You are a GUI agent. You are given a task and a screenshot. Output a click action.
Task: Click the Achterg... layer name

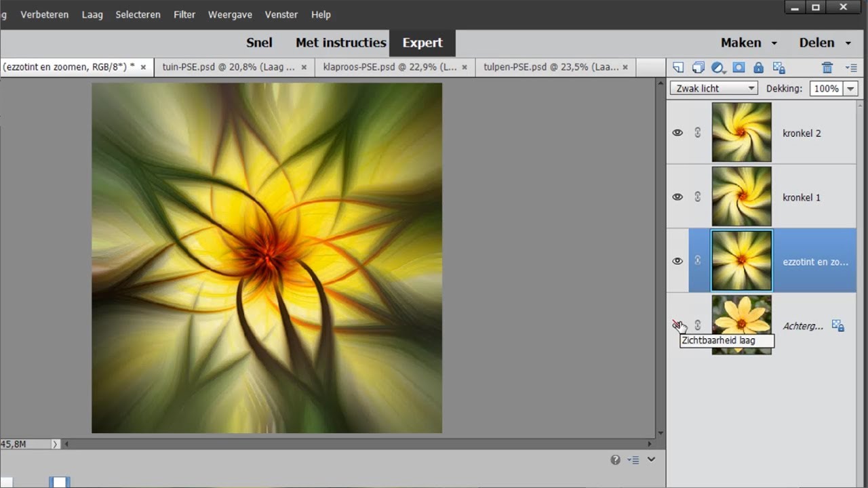(x=803, y=326)
